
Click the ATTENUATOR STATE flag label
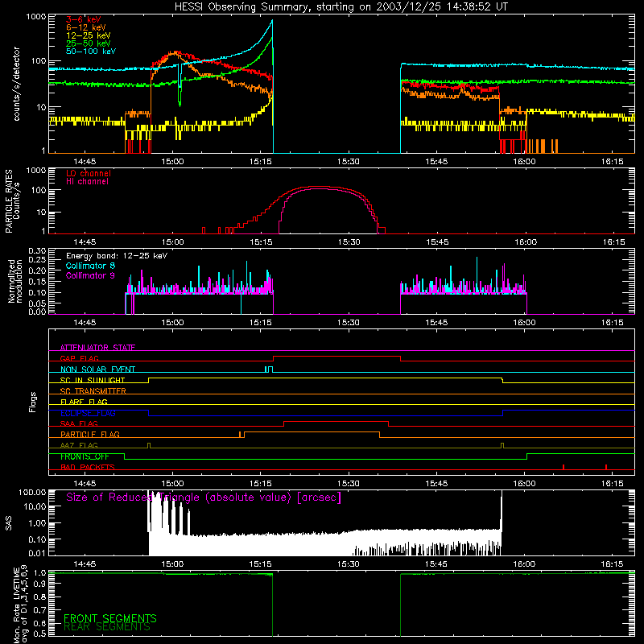pyautogui.click(x=97, y=348)
